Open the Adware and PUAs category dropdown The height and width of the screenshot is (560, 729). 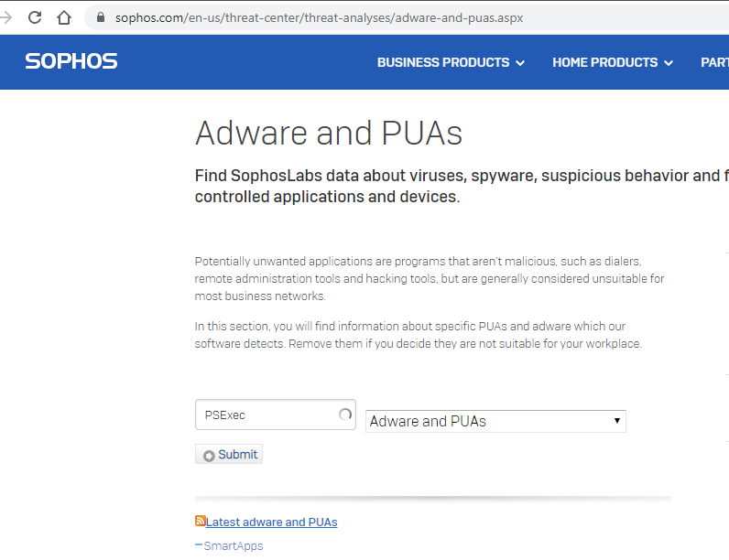(495, 421)
